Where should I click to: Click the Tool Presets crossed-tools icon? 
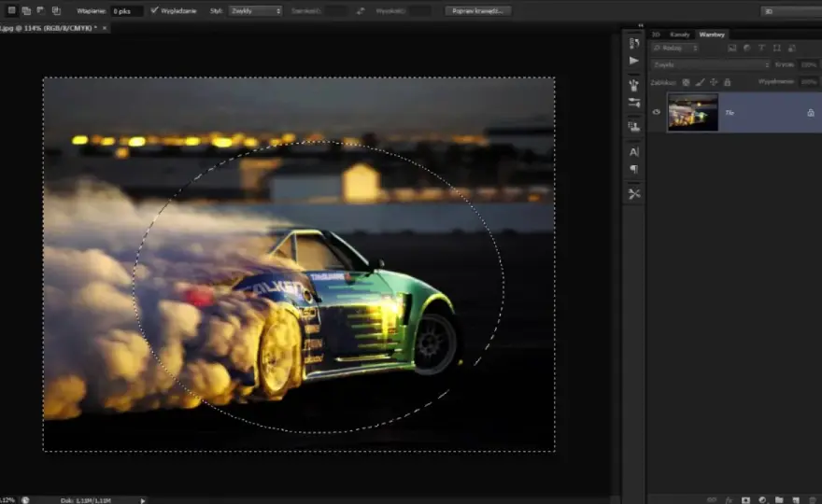[x=634, y=194]
